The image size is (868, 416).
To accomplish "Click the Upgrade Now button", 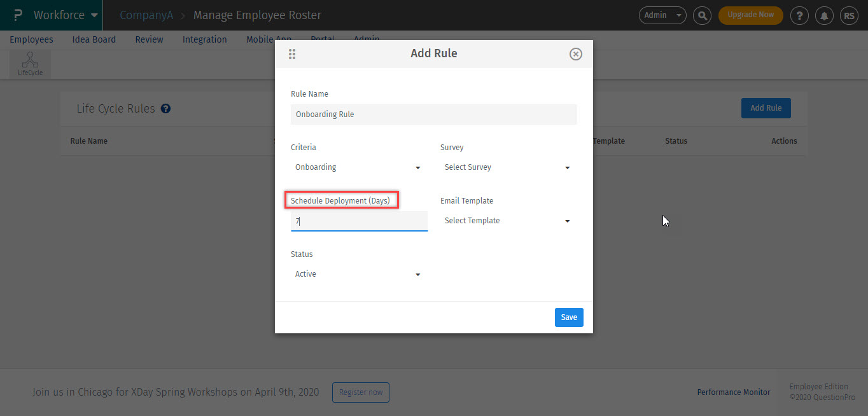I will [750, 15].
